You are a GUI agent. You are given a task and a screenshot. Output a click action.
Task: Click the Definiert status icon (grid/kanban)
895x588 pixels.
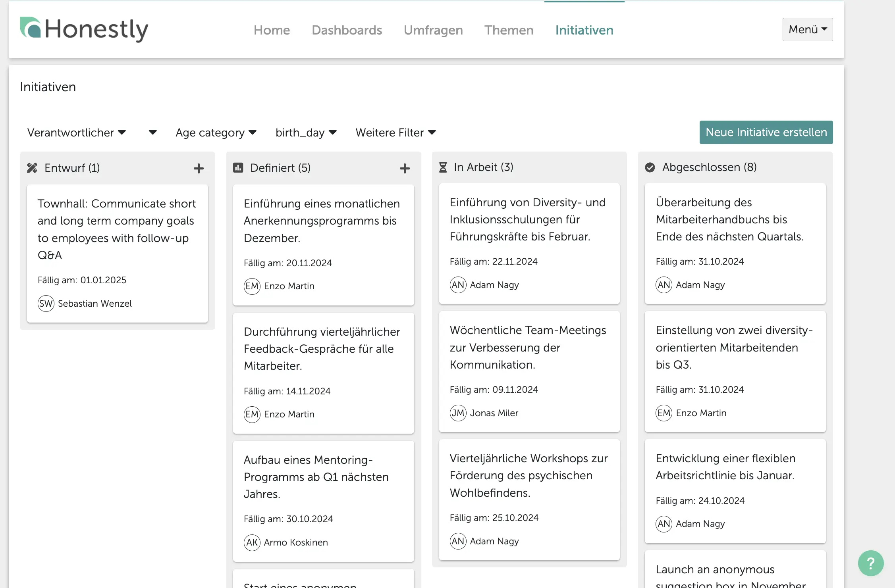click(237, 167)
